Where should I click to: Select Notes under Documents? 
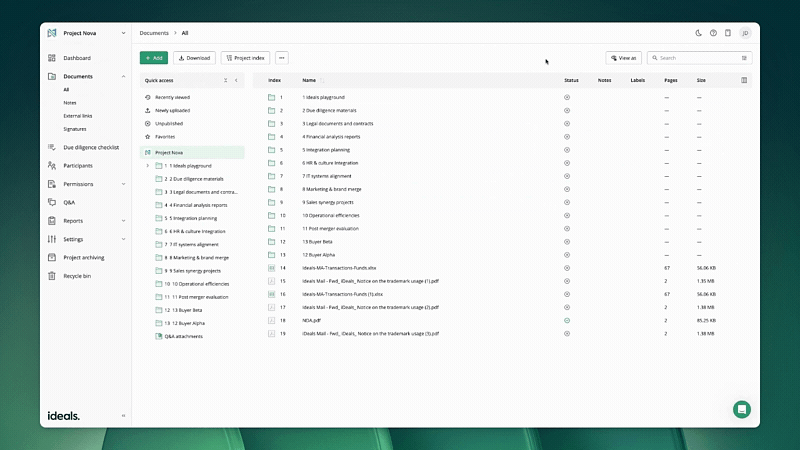click(70, 102)
